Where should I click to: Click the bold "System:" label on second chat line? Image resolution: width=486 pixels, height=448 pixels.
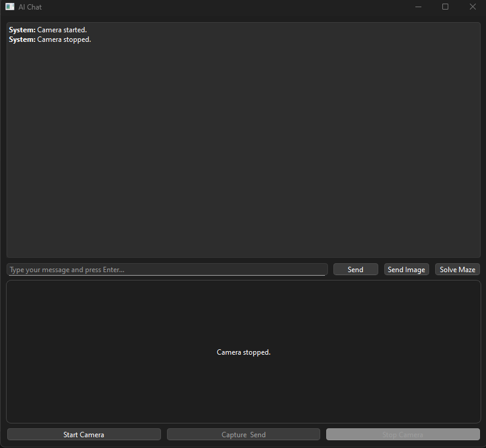(22, 39)
